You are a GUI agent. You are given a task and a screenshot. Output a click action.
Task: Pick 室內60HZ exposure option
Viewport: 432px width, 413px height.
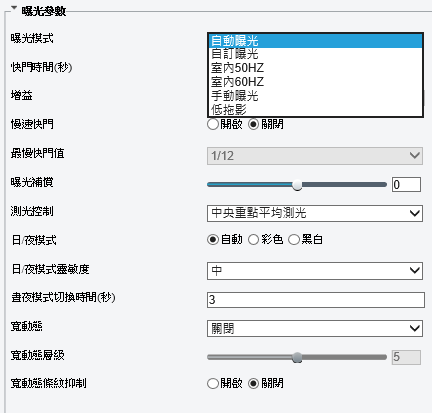click(x=315, y=82)
